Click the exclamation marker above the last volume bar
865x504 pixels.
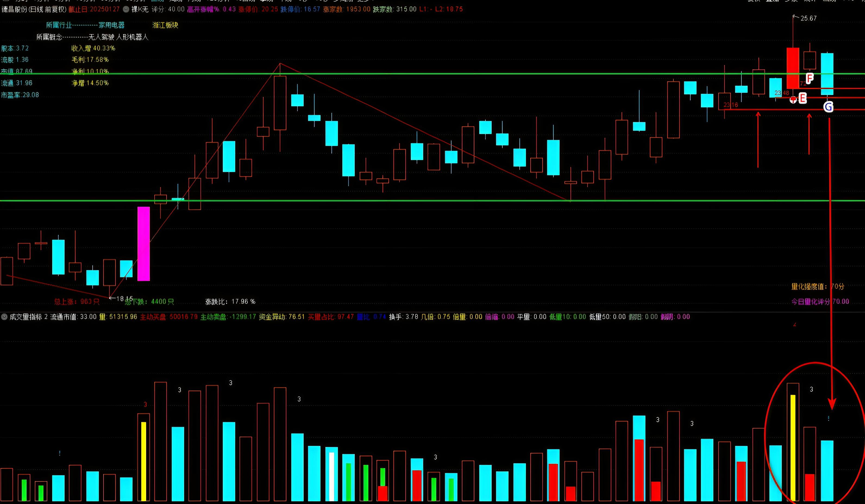point(828,418)
